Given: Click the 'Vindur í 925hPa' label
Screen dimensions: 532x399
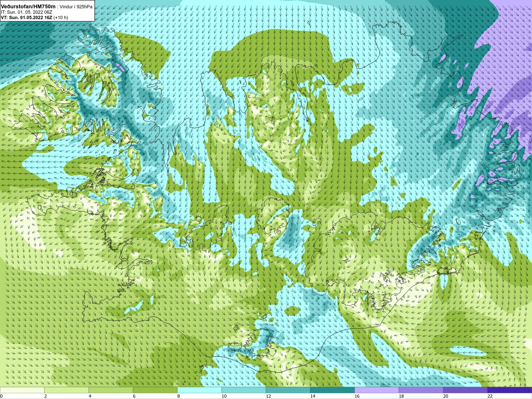Looking at the screenshot, I should click(x=76, y=7).
